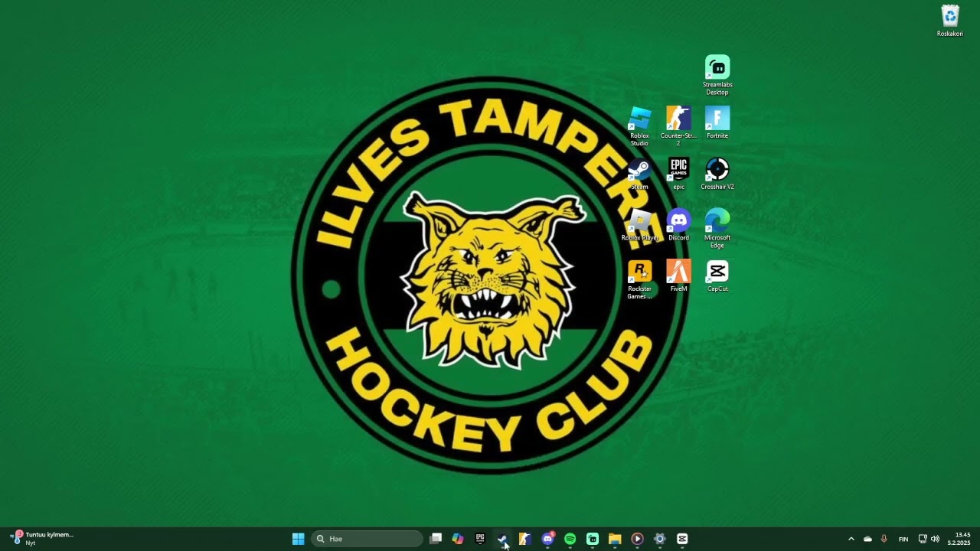Select the Roblox Player desktop shortcut
Screen dimensions: 980x551
pos(639,225)
